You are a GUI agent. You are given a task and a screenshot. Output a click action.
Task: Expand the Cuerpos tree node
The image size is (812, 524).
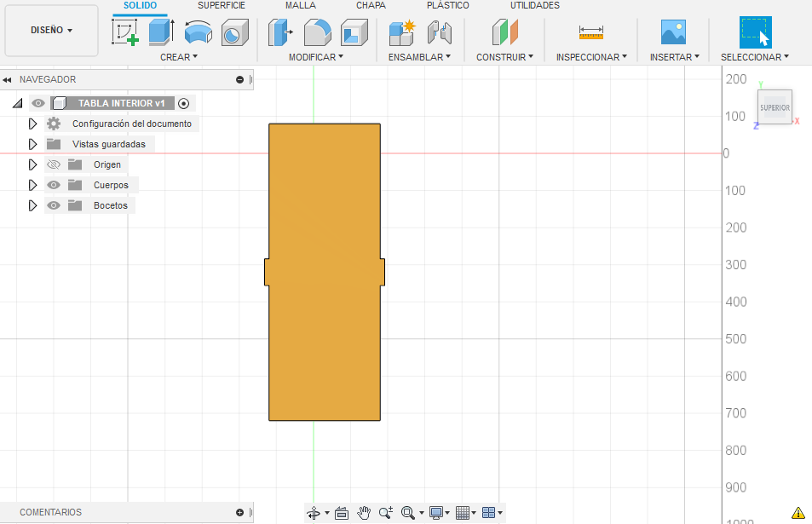tap(32, 185)
